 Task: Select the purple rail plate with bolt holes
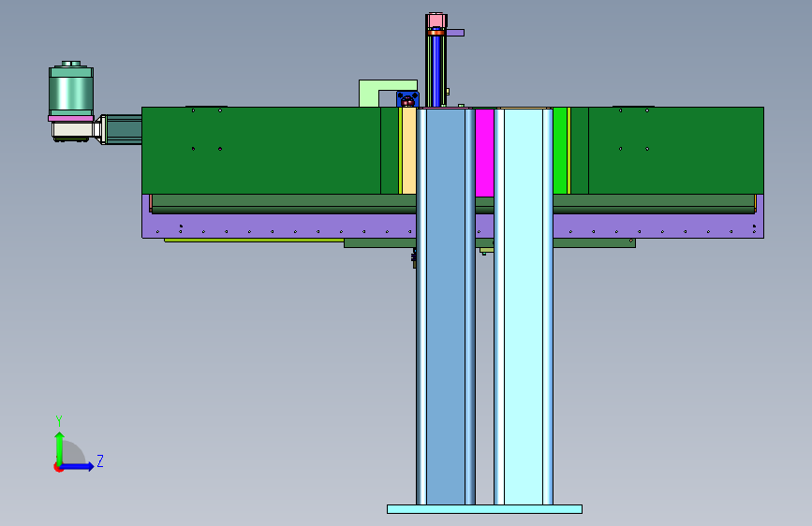(280, 226)
